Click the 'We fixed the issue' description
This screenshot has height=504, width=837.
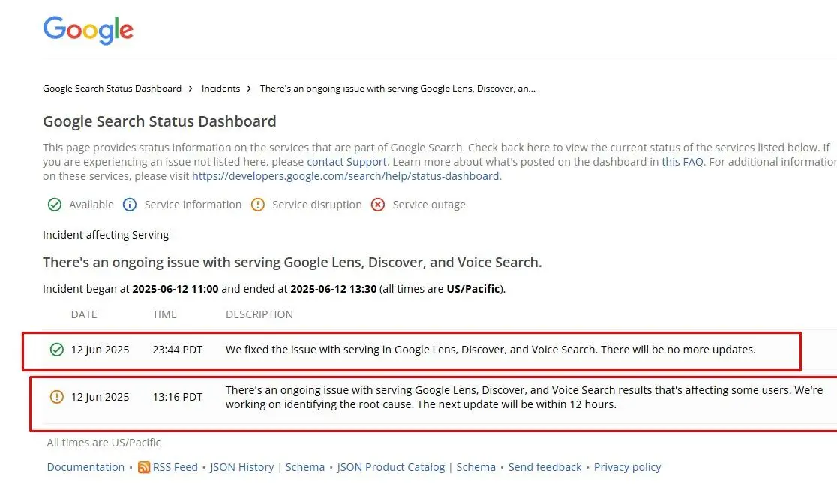pos(490,349)
